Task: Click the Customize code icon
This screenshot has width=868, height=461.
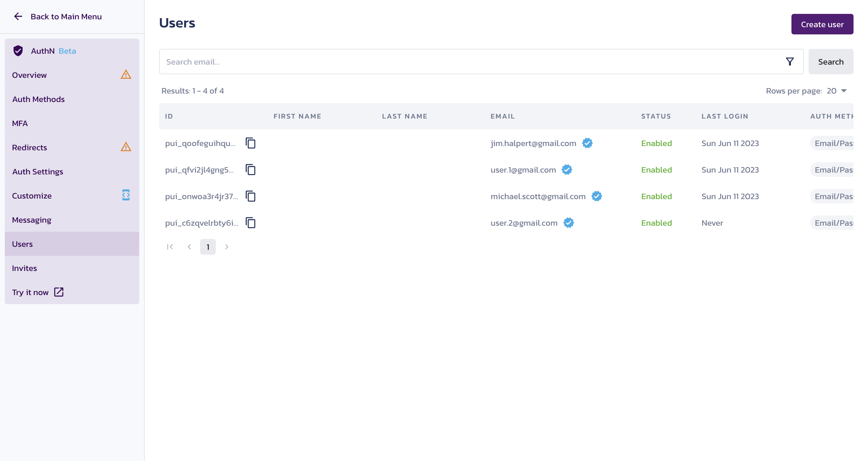Action: (126, 195)
